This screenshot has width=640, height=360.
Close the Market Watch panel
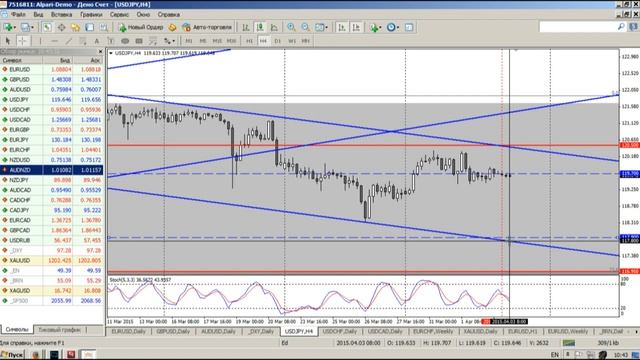100,51
